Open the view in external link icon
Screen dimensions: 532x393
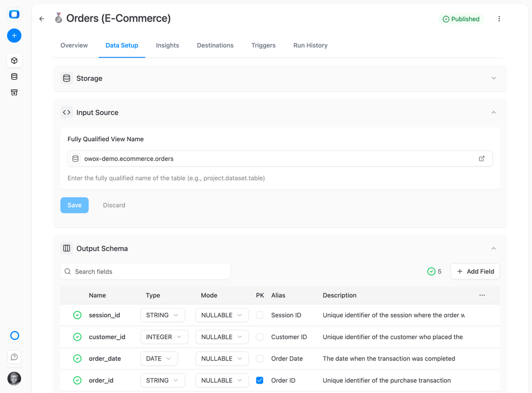[482, 159]
